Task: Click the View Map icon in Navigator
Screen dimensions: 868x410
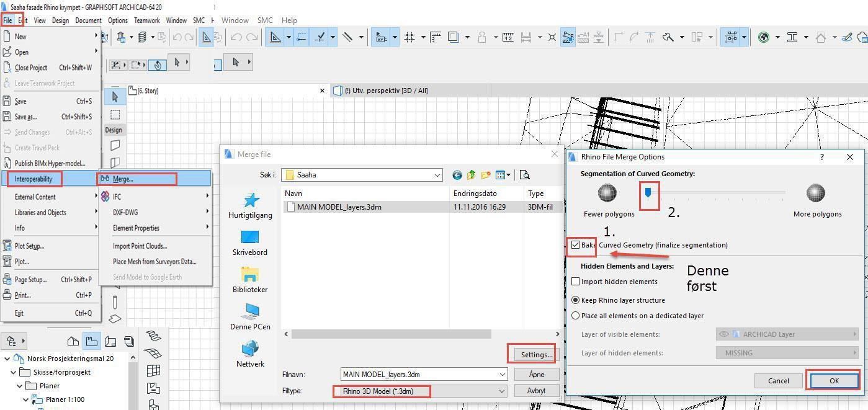Action: (92, 341)
